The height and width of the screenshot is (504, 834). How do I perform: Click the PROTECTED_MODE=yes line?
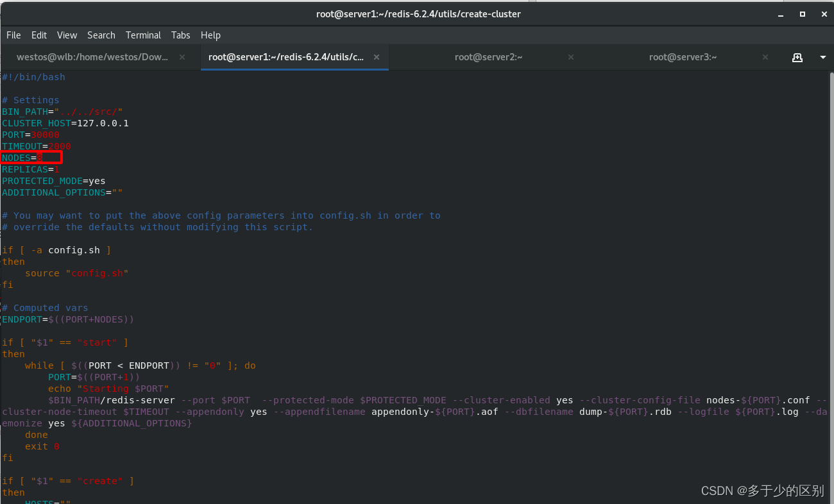(x=54, y=181)
